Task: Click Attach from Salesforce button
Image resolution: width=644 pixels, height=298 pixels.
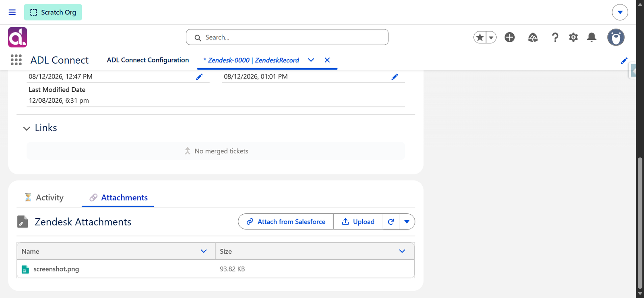Action: pyautogui.click(x=286, y=221)
